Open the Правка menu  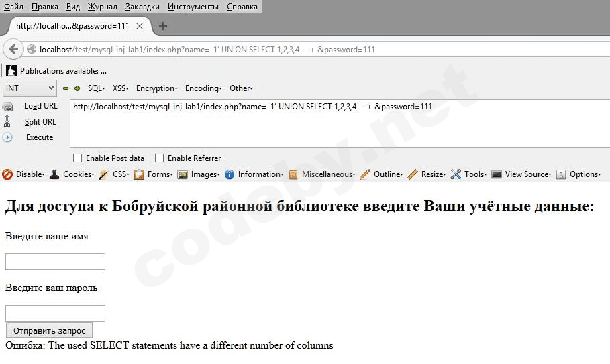click(x=45, y=7)
